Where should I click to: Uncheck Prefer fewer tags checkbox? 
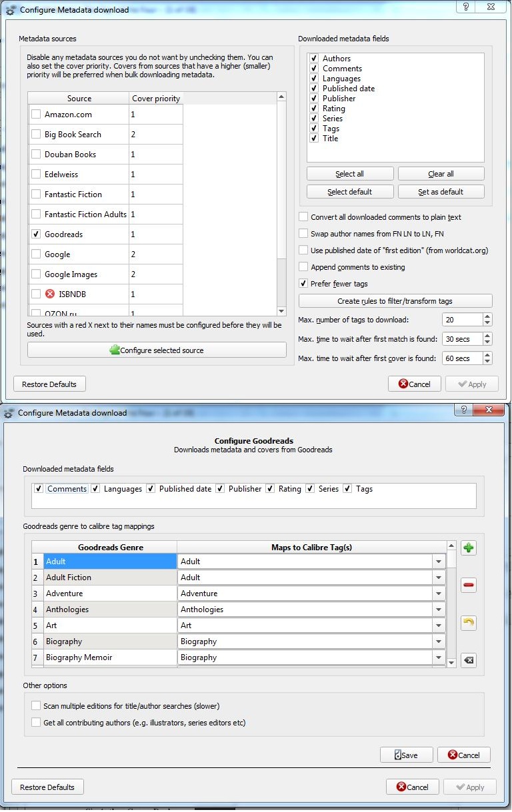tap(303, 284)
